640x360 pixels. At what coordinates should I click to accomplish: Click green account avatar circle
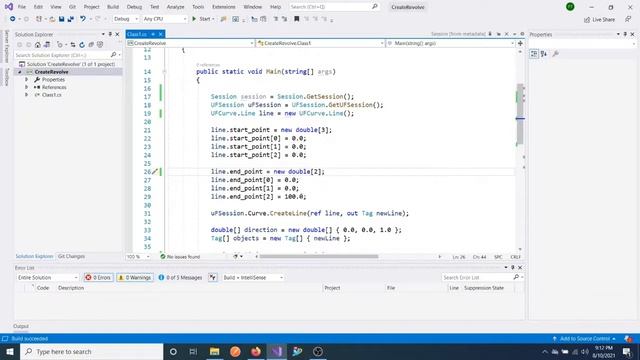tap(570, 7)
